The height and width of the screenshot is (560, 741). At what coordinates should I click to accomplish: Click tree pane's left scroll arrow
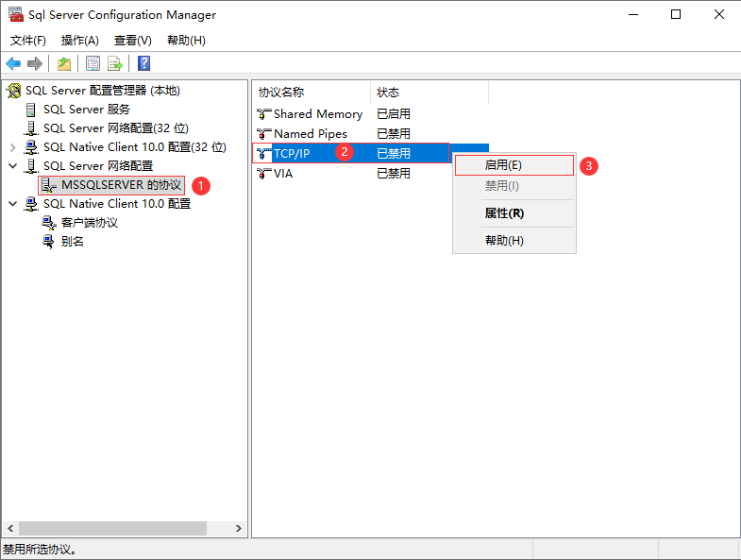coord(10,528)
